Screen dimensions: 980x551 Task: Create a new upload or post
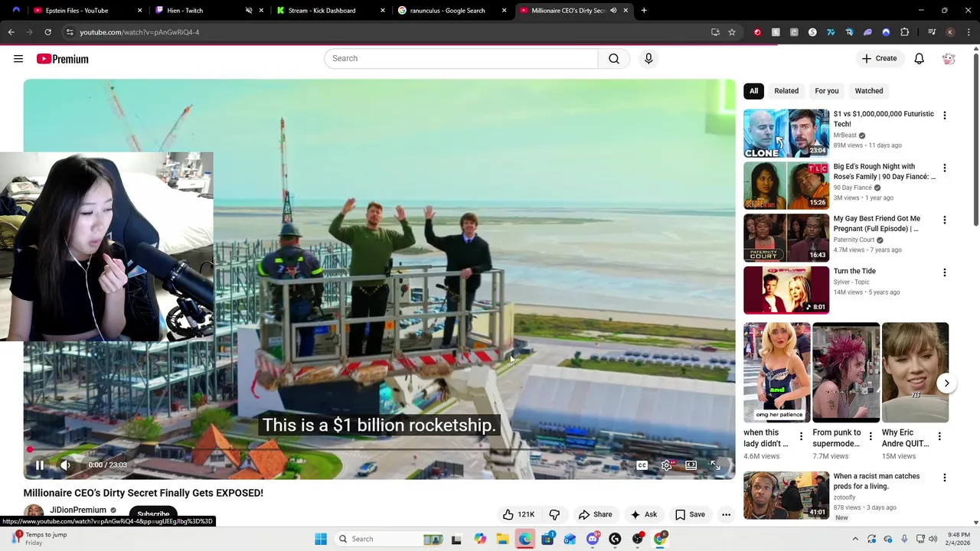pos(879,58)
